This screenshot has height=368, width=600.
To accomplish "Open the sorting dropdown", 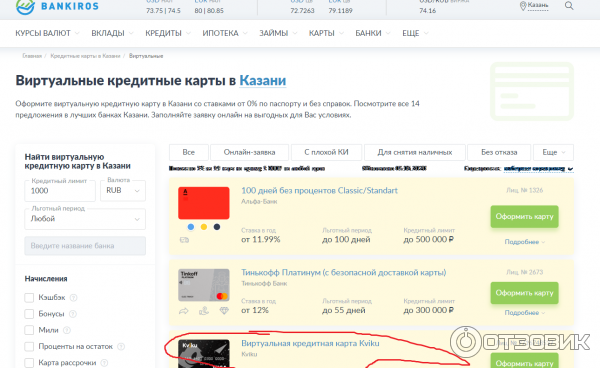I will coord(538,169).
